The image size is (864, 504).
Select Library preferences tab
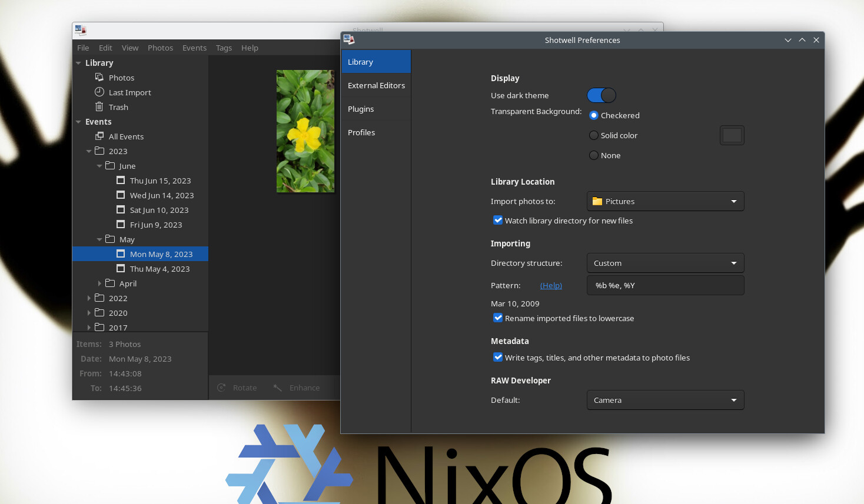click(x=376, y=62)
